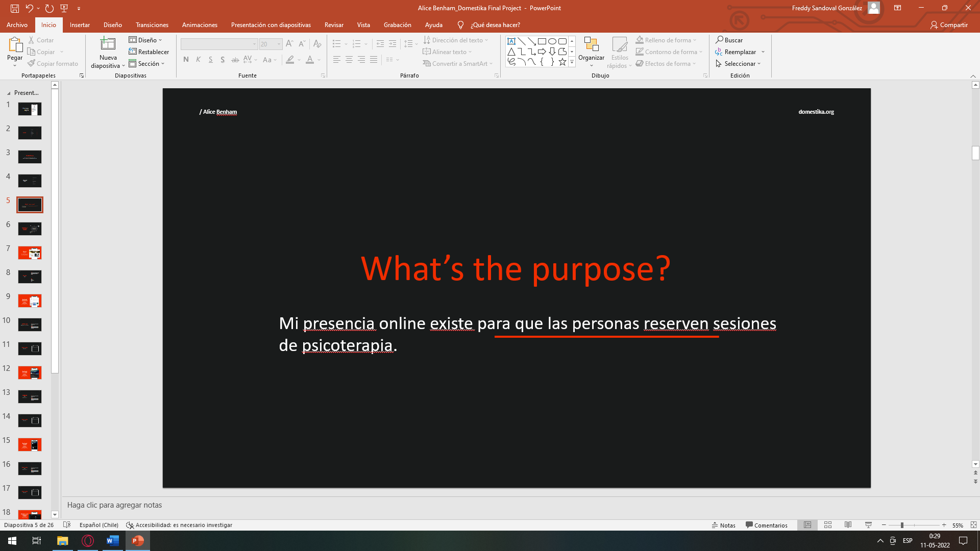Click the Buscar magnifier in Edición group
The width and height of the screenshot is (980, 551).
click(720, 40)
